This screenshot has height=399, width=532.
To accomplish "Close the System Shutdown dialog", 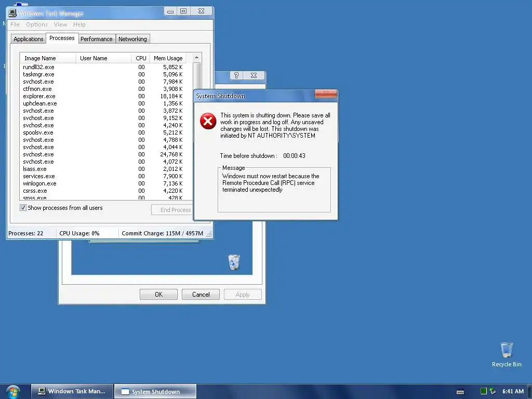I will [x=326, y=94].
